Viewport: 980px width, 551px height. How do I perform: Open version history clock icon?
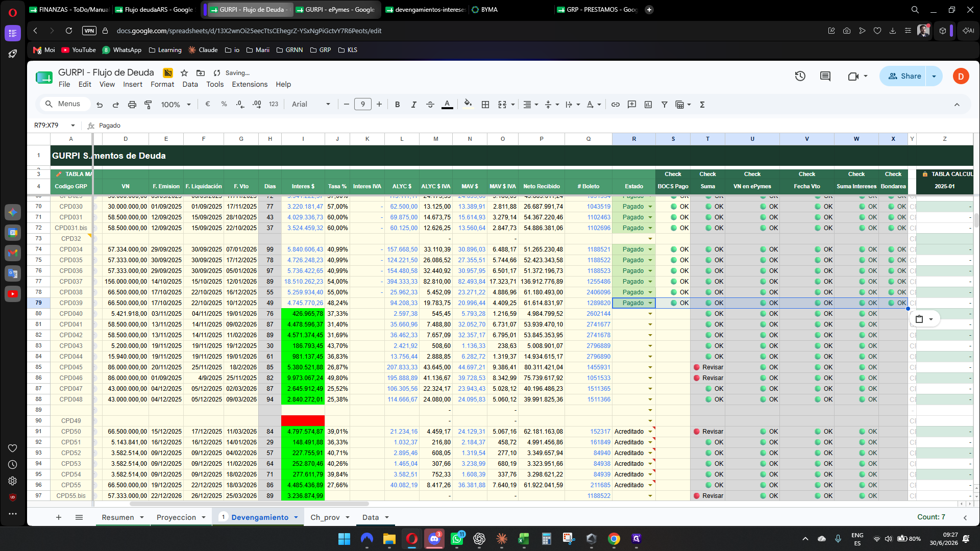[800, 76]
